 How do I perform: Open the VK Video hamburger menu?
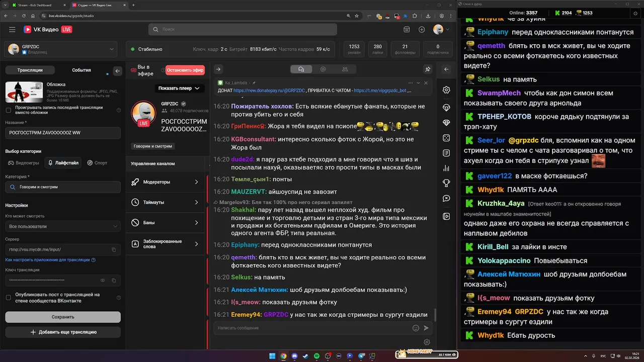point(12,30)
